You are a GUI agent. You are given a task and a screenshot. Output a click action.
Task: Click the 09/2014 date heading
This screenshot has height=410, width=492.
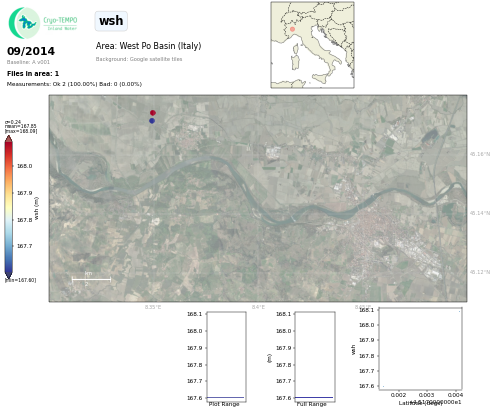click(x=31, y=51)
